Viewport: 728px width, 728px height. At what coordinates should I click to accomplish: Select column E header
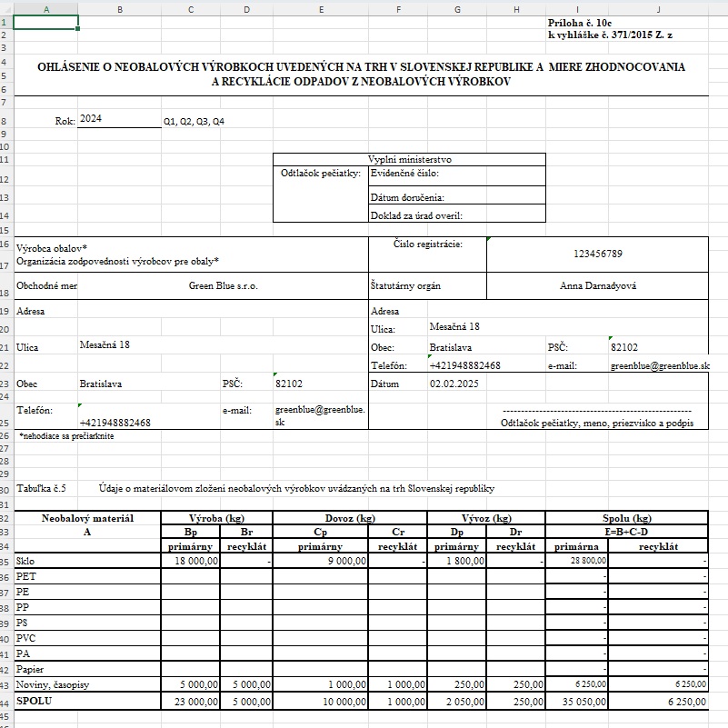(x=321, y=8)
